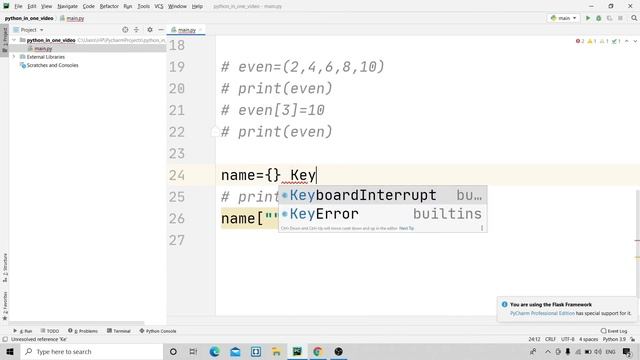Expand the External Libraries node
Image resolution: width=640 pixels, height=360 pixels.
pyautogui.click(x=14, y=57)
